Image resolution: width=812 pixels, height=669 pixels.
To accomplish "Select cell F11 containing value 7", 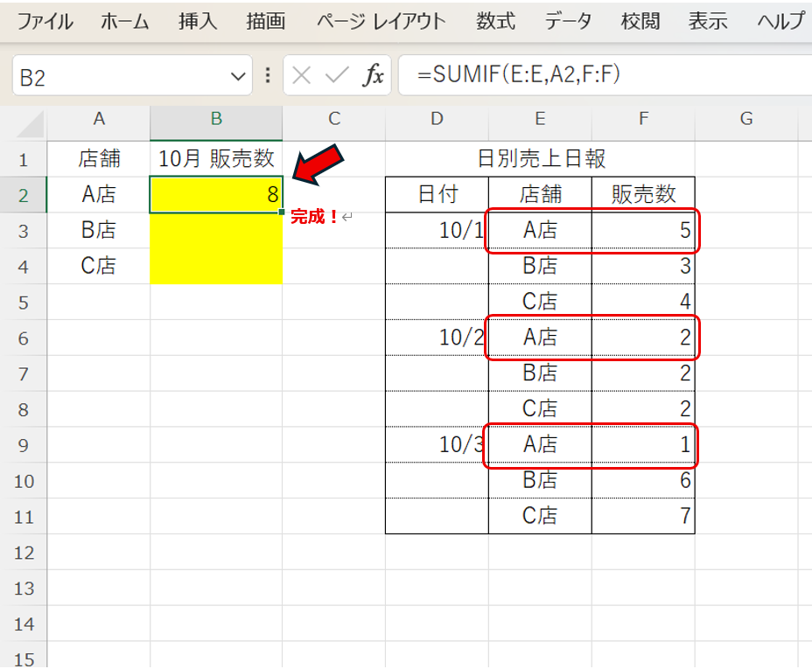I will point(643,516).
